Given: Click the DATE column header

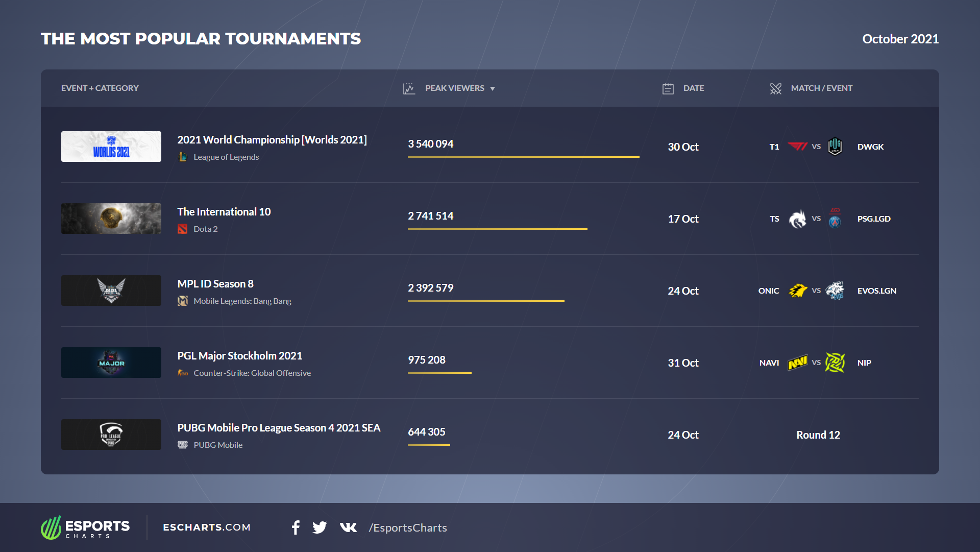Looking at the screenshot, I should coord(694,88).
